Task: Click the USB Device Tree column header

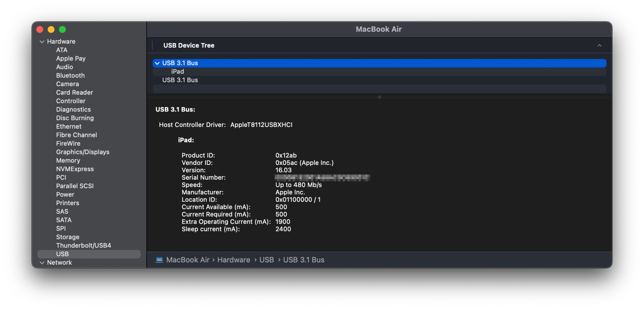Action: (x=189, y=46)
